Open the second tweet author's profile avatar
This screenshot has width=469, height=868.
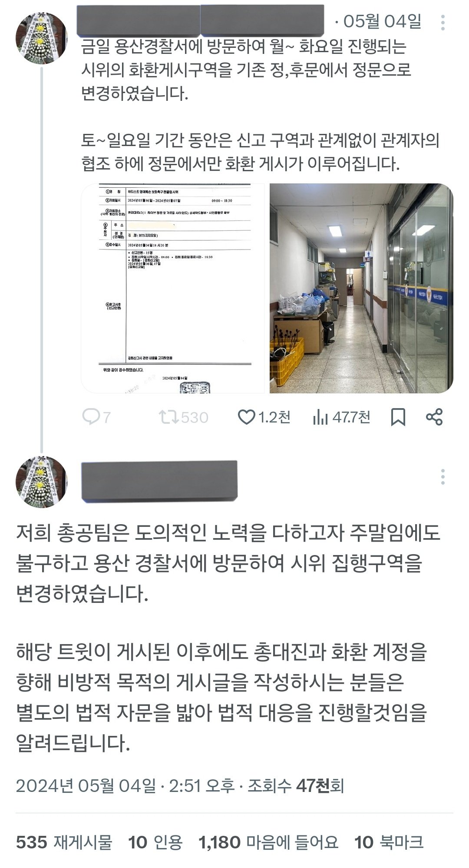pyautogui.click(x=42, y=482)
